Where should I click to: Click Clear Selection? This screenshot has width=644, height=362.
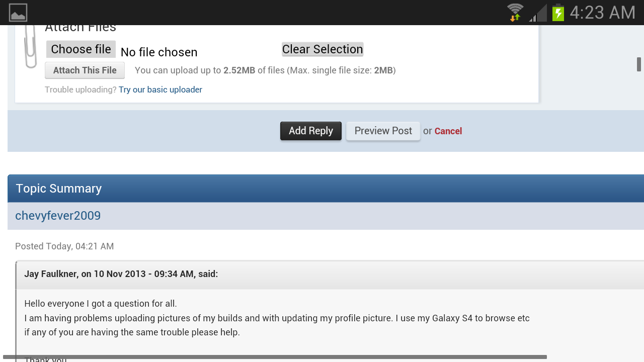[x=323, y=49]
